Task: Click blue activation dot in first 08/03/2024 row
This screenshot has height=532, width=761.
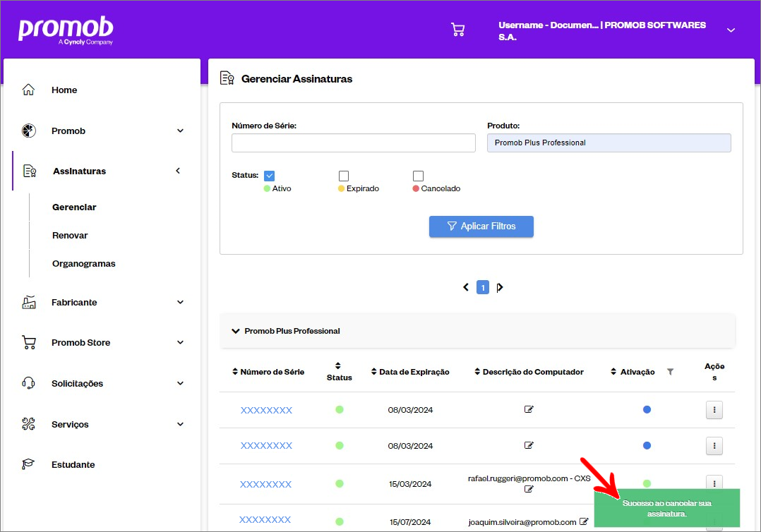Action: pos(647,409)
